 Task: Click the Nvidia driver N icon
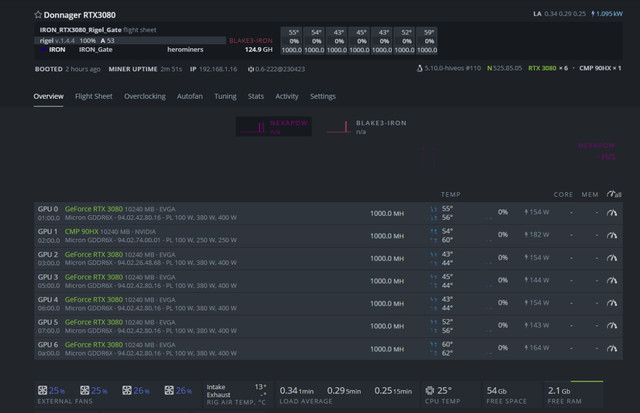click(489, 68)
